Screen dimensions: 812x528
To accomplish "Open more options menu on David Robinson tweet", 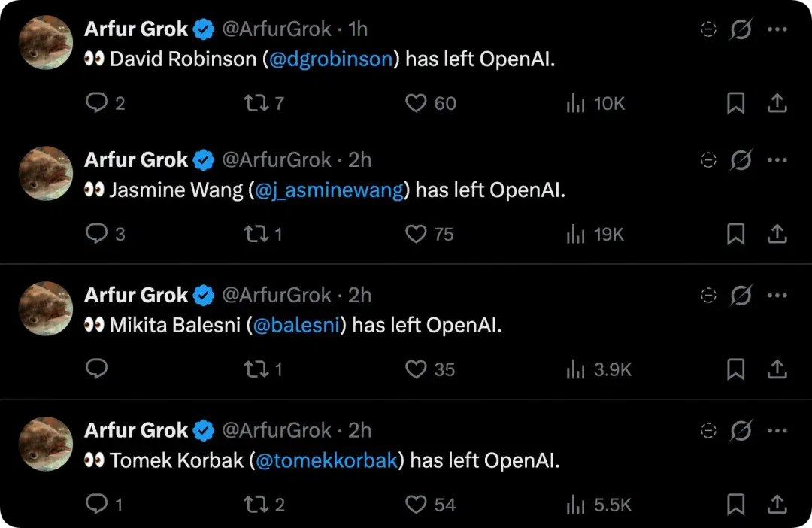I will pos(777,29).
